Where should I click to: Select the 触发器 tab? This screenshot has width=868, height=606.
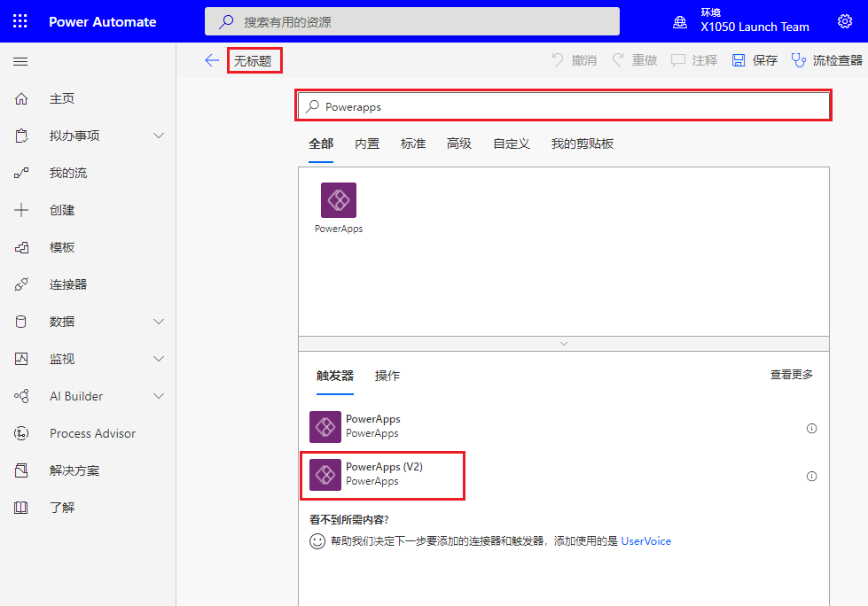point(335,376)
